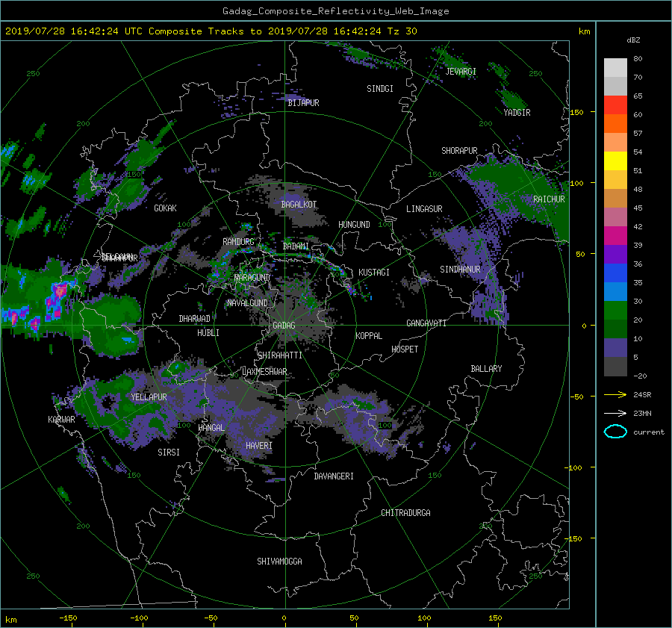Click the NAVALGUND label

tap(247, 303)
